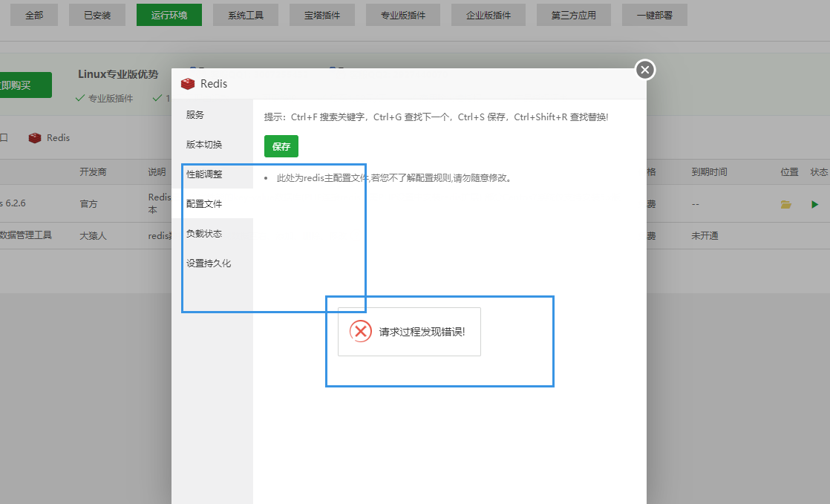Click the 未开通 expiry cell
The height and width of the screenshot is (504, 830).
point(705,235)
